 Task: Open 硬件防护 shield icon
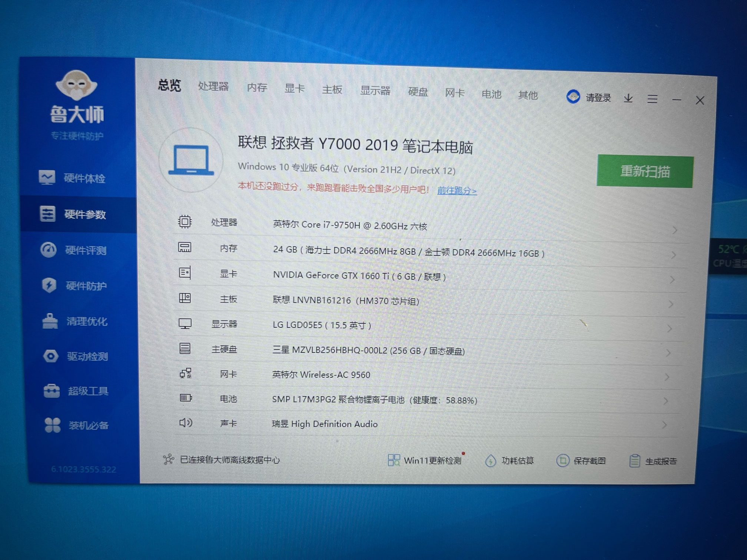point(49,285)
